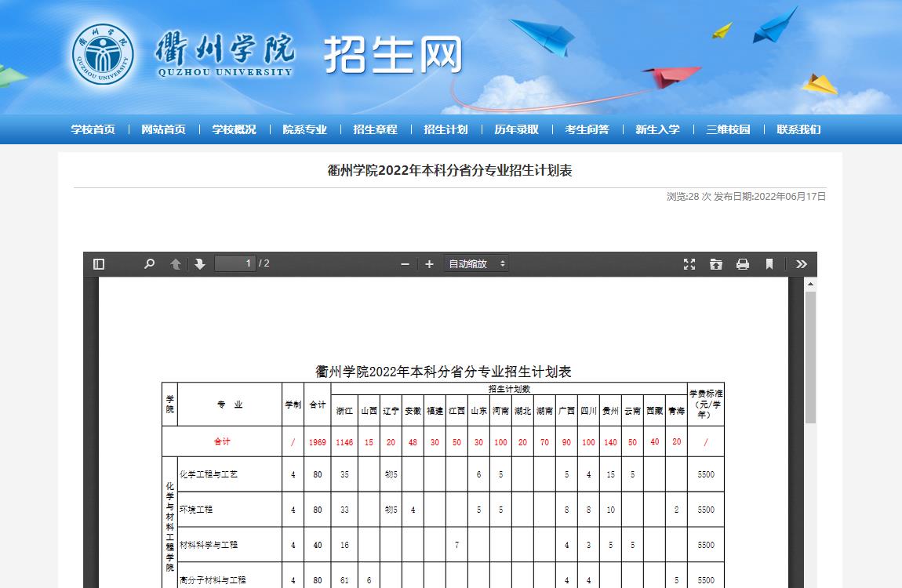Select the 高分子材料与工程 major cell
Image resolution: width=902 pixels, height=588 pixels.
[x=230, y=575]
